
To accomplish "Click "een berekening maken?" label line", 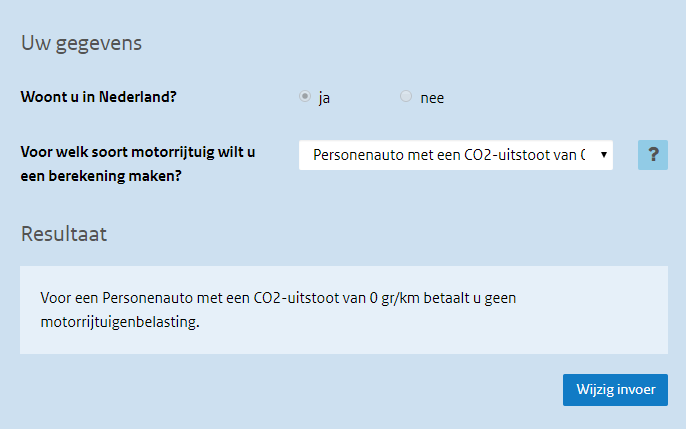I will tap(103, 175).
